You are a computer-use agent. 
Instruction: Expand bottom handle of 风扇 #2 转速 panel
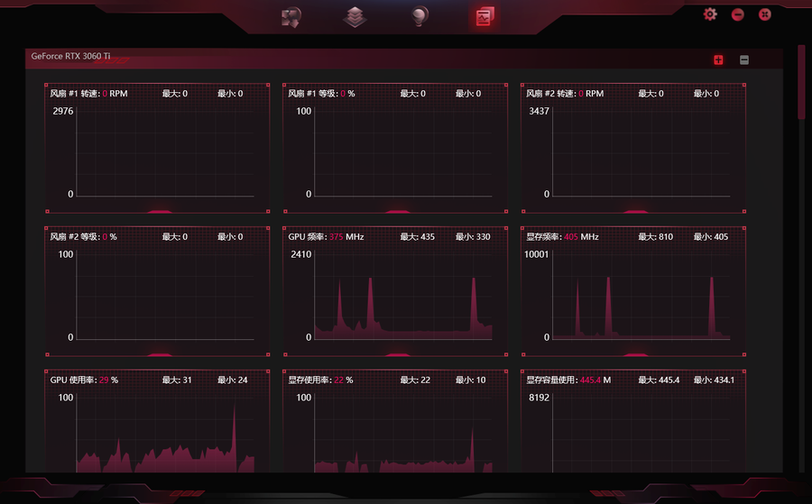click(634, 211)
